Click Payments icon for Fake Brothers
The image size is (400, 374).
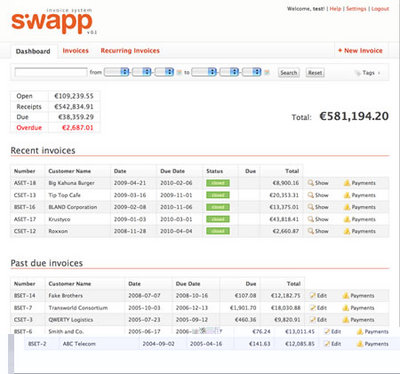click(x=346, y=295)
